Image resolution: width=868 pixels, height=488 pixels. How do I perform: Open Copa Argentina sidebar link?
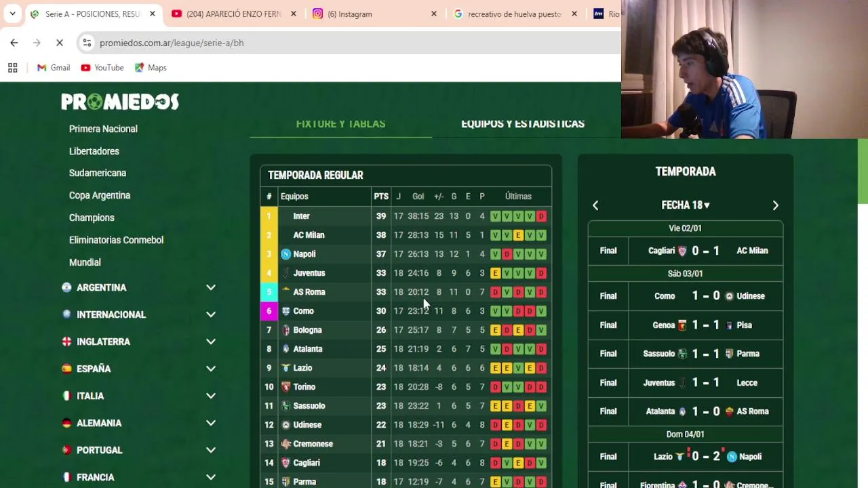point(100,195)
